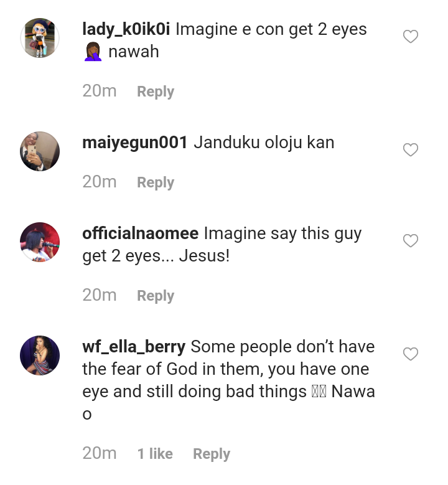
Task: Reply to officialnaomee's comment
Action: pyautogui.click(x=156, y=296)
